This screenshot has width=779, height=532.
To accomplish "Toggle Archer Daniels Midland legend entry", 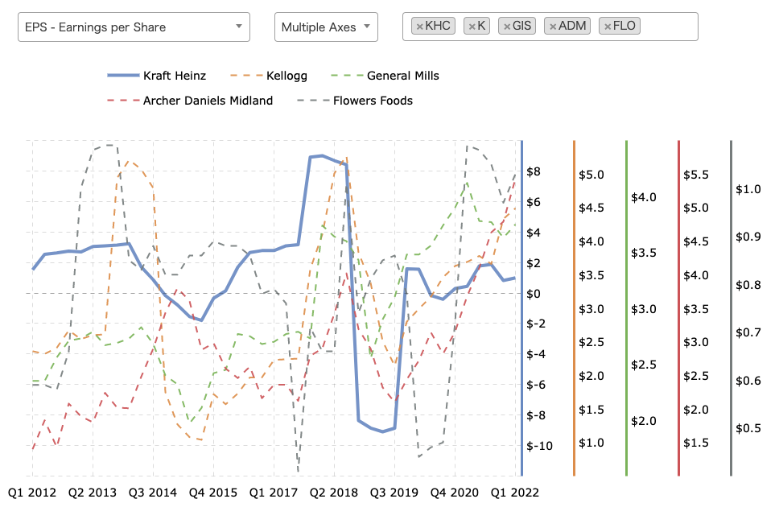I will 190,101.
